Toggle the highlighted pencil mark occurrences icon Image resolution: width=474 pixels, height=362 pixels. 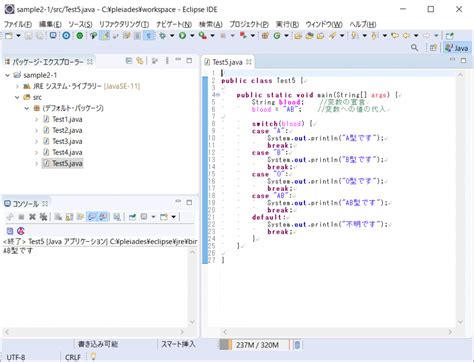[x=105, y=35]
